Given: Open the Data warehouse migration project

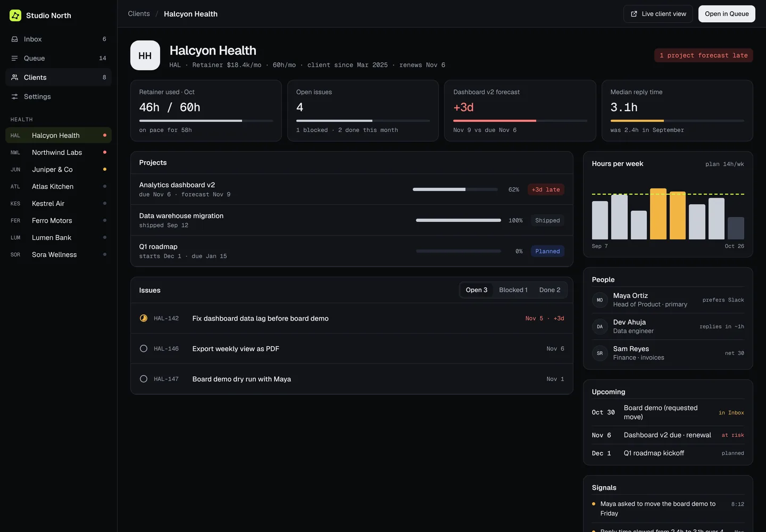Looking at the screenshot, I should (352, 220).
